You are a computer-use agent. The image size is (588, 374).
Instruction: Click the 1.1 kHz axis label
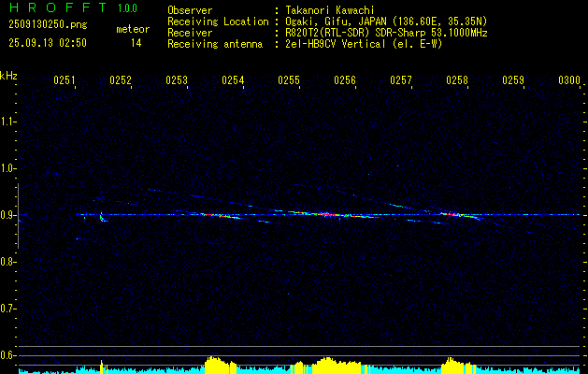coord(7,122)
